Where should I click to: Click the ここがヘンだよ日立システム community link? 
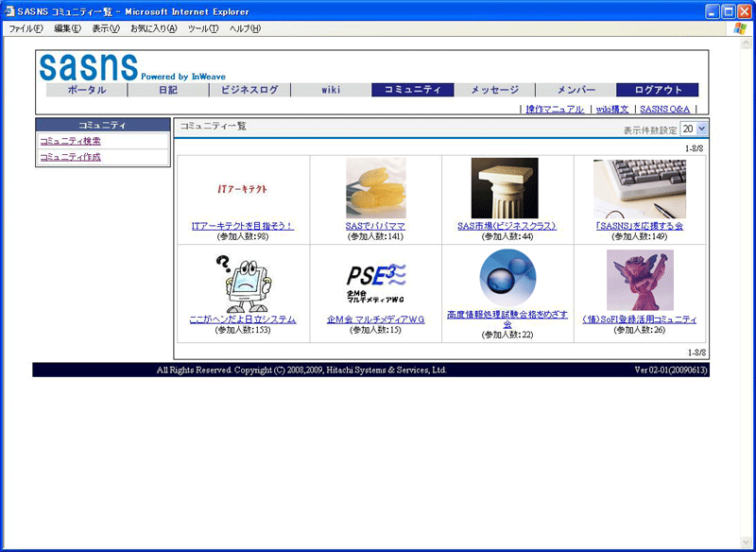242,319
